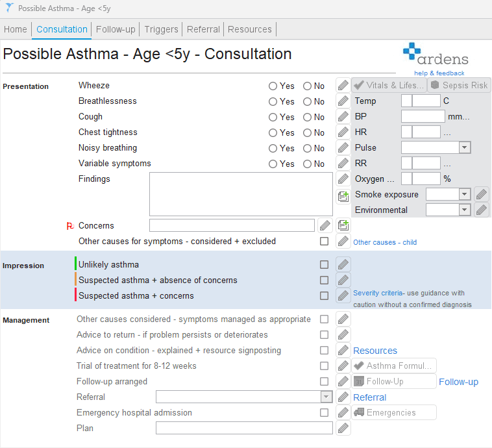The width and height of the screenshot is (492, 448).
Task: Click the pencil icon beside Variable symptoms row
Action: tap(343, 163)
